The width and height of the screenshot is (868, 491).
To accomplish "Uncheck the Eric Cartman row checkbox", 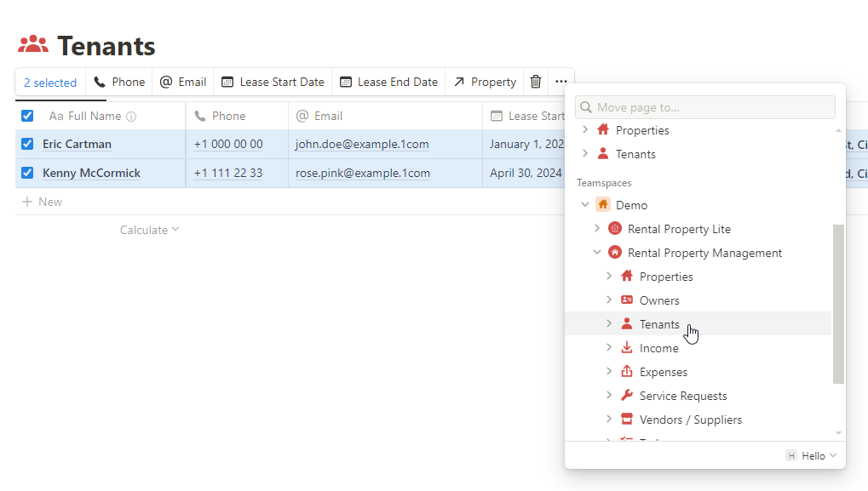I will (x=27, y=144).
